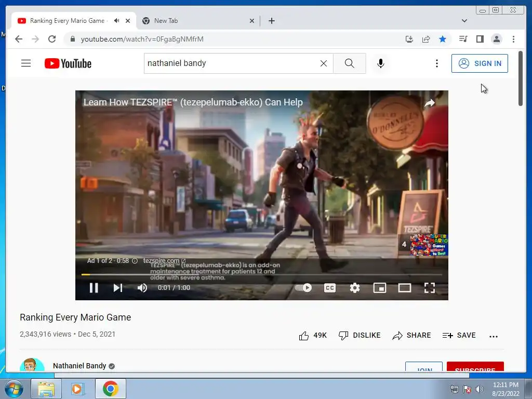Screen dimensions: 532x399
Task: Click the SIGN IN button
Action: point(480,63)
